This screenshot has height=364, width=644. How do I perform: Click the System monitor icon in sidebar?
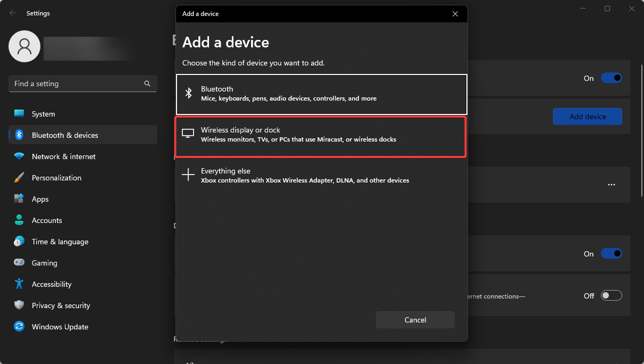coord(19,114)
